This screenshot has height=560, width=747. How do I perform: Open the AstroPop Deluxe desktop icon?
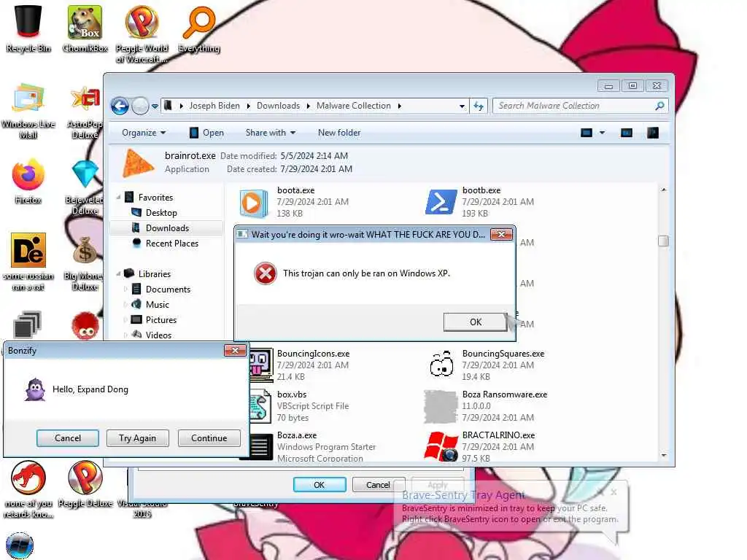click(85, 111)
